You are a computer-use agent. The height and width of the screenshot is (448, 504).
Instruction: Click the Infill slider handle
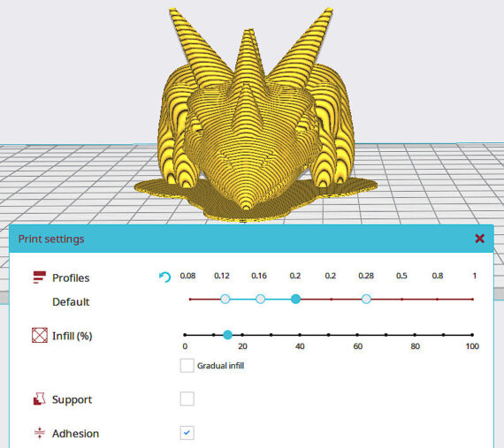pos(227,335)
